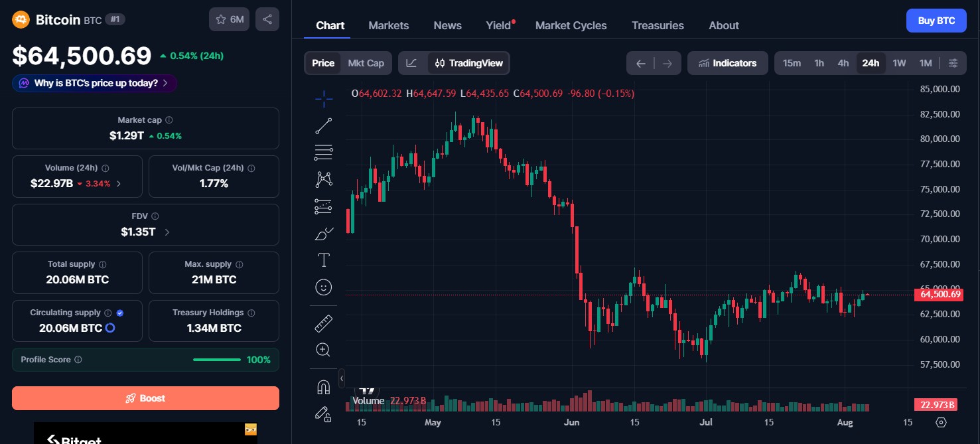The image size is (980, 444).
Task: Click the redo forward arrow
Action: tap(667, 64)
